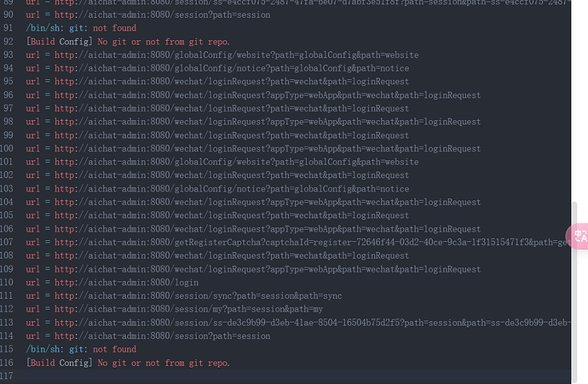The height and width of the screenshot is (384, 588).
Task: Open the appType=webApp loginRequest URL on line 96
Action: click(x=268, y=95)
